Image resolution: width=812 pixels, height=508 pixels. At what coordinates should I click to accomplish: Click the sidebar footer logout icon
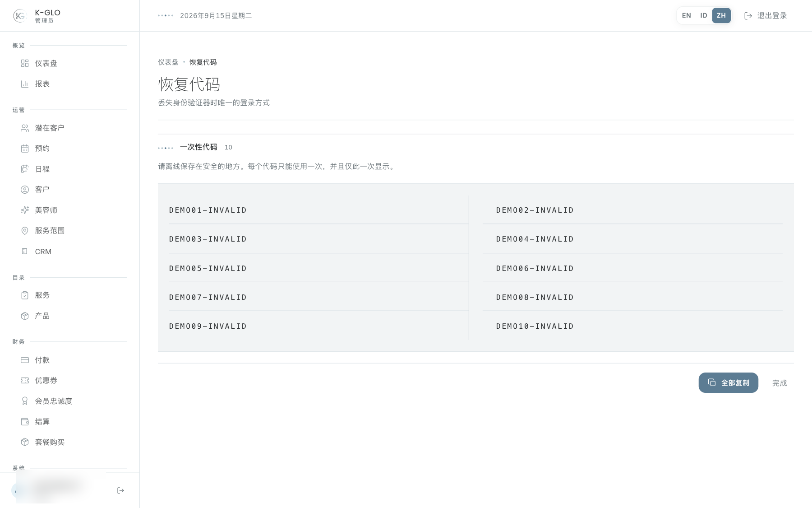pyautogui.click(x=120, y=490)
